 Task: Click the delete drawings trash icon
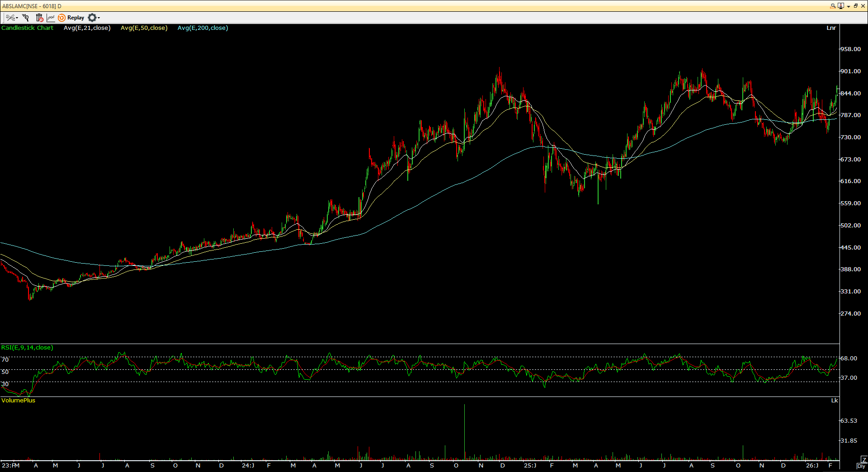point(39,18)
